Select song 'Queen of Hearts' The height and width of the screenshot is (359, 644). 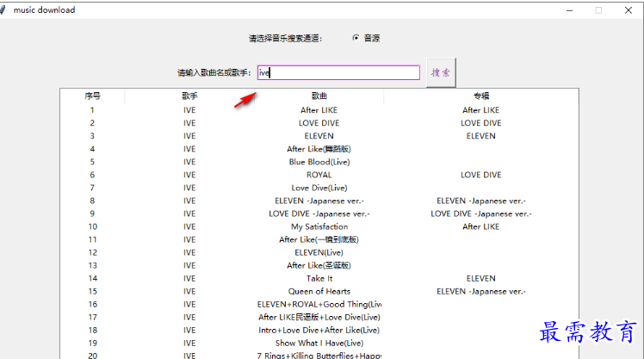319,291
